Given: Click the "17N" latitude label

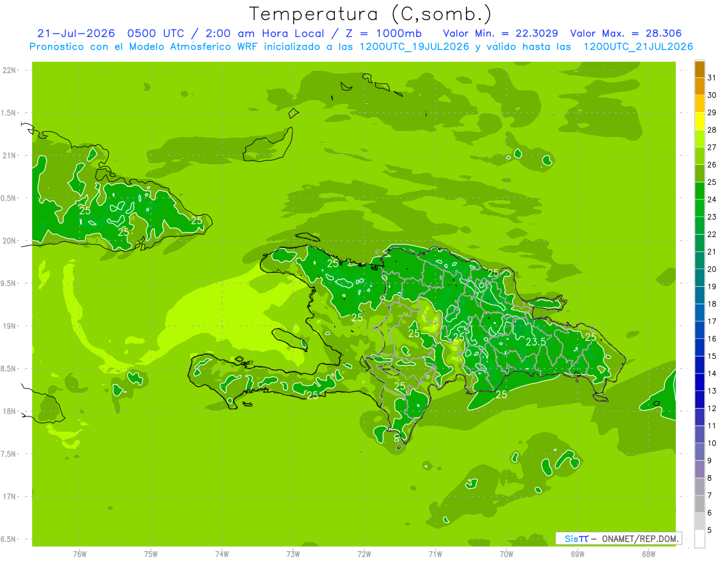Looking at the screenshot, I should 8,497.
